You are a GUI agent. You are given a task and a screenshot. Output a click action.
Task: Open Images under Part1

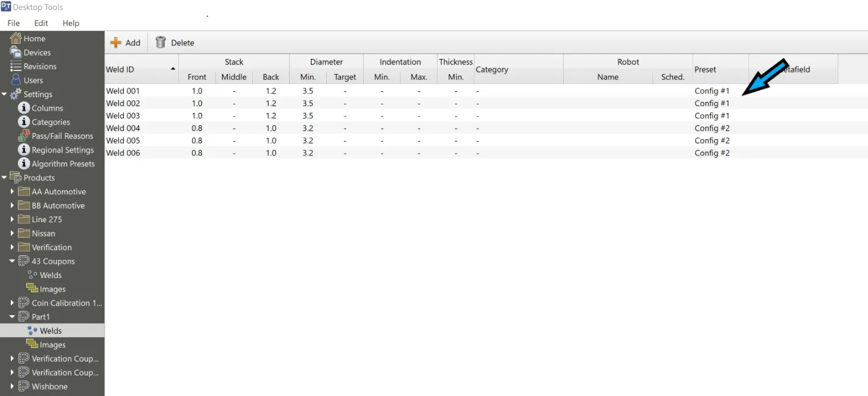click(52, 345)
